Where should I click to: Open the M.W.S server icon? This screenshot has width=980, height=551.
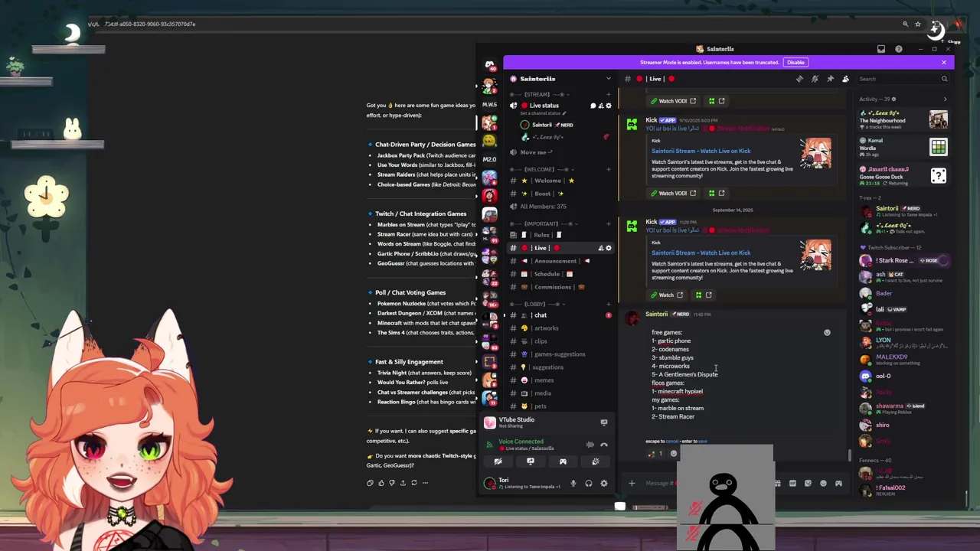pyautogui.click(x=489, y=104)
